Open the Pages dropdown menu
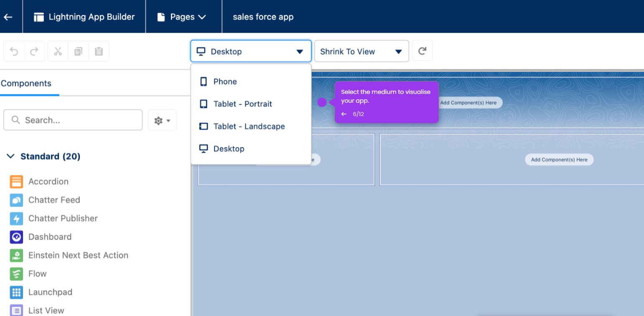This screenshot has height=316, width=644. pyautogui.click(x=182, y=17)
